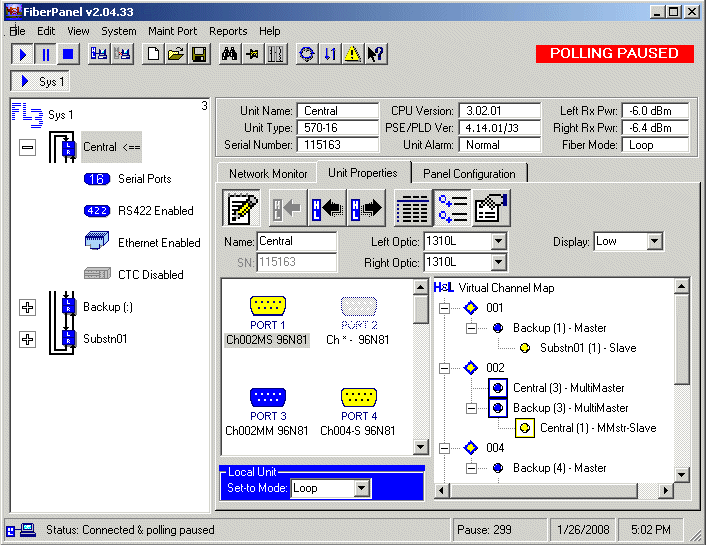Image resolution: width=706 pixels, height=545 pixels.
Task: Toggle the channel tree list view button
Action: pos(452,208)
